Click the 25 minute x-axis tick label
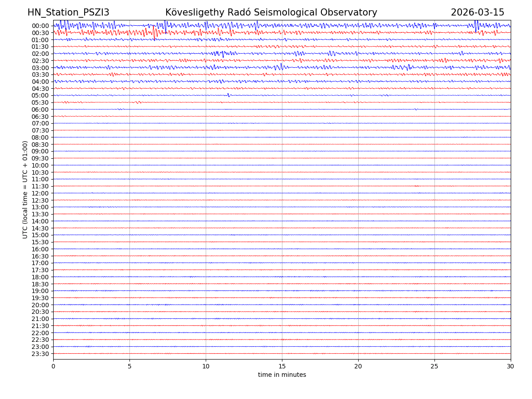The width and height of the screenshot is (532, 399). tap(434, 367)
